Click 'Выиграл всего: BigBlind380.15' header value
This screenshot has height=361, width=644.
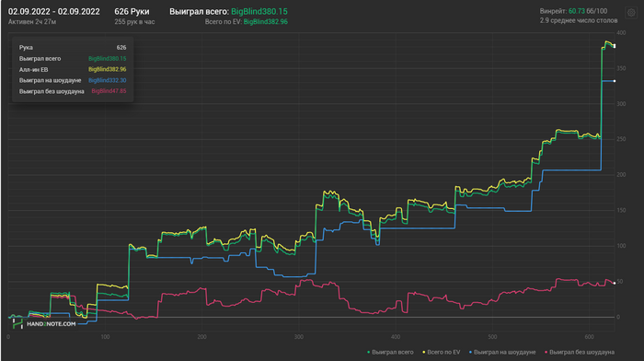click(x=228, y=12)
